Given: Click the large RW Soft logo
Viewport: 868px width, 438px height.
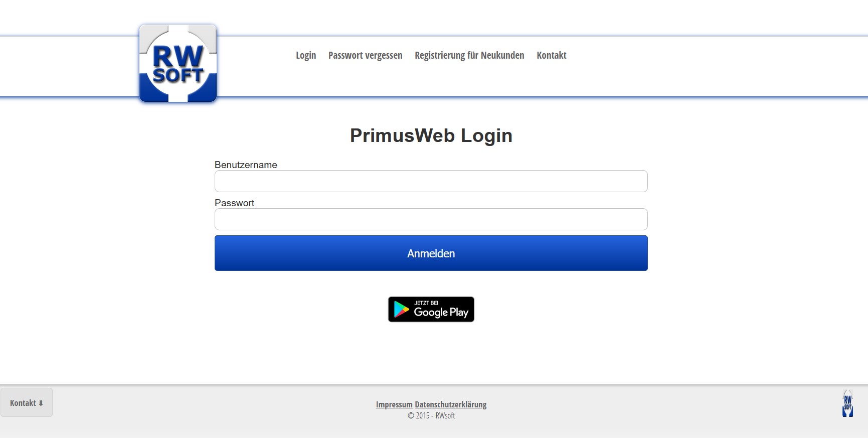Looking at the screenshot, I should click(x=178, y=63).
